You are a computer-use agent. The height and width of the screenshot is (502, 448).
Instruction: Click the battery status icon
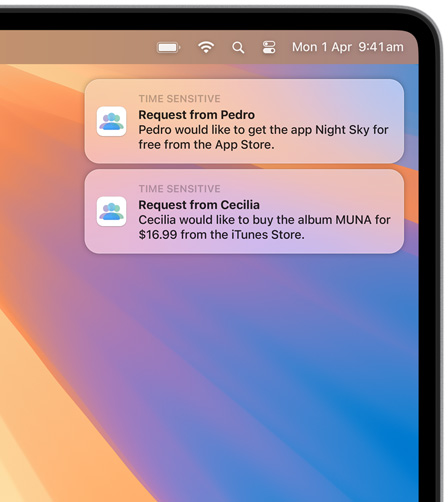click(169, 48)
